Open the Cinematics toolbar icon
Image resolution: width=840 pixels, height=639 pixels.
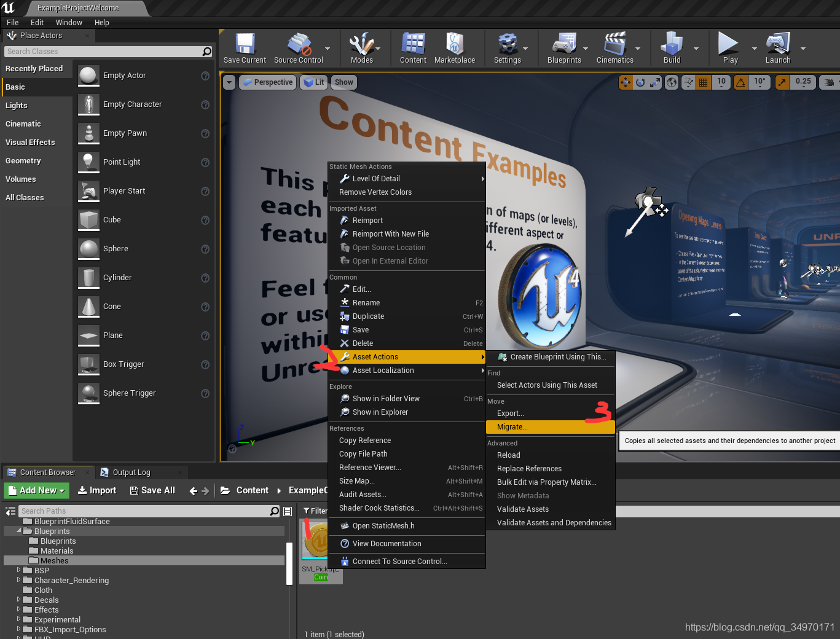point(615,48)
